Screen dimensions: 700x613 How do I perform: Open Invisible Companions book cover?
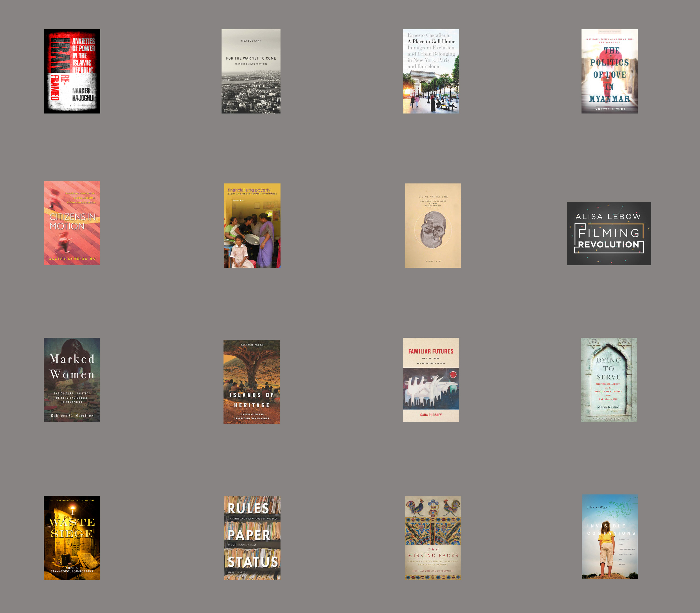(610, 536)
